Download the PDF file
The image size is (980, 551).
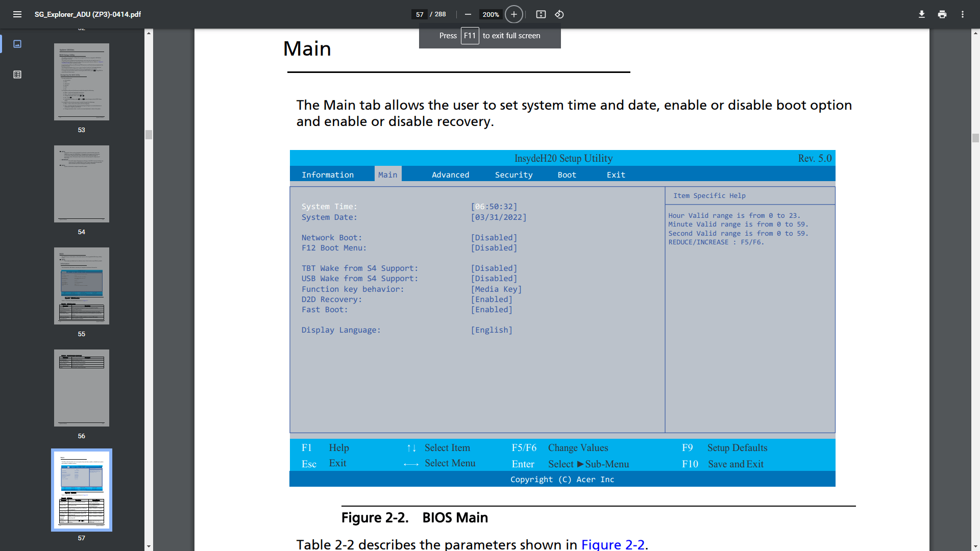922,14
